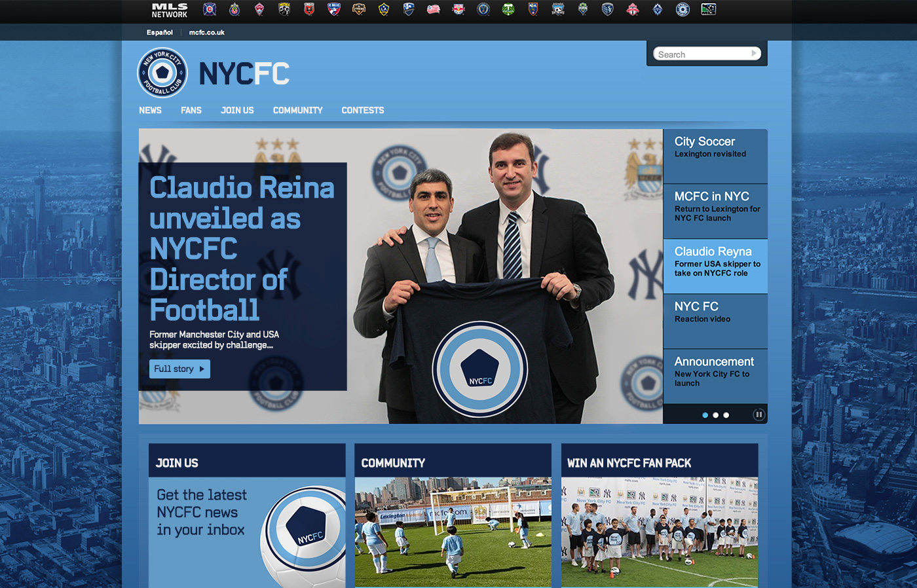Screen dimensions: 917x588
Task: Open the CONTESTS menu item
Action: click(x=363, y=110)
